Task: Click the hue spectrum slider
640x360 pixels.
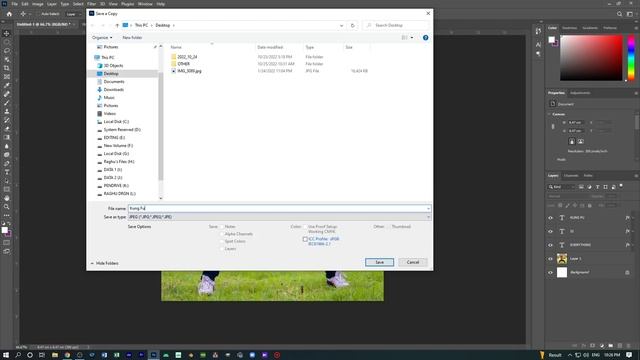Action: click(631, 58)
